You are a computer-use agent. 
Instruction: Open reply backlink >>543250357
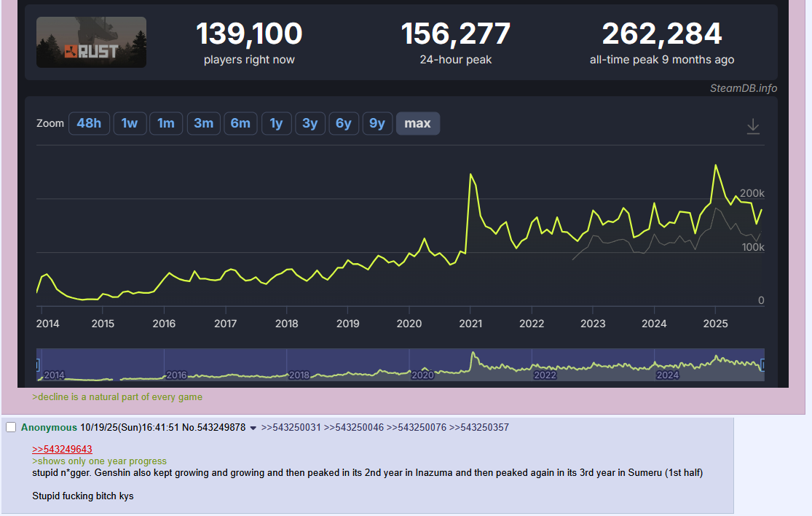(x=479, y=427)
